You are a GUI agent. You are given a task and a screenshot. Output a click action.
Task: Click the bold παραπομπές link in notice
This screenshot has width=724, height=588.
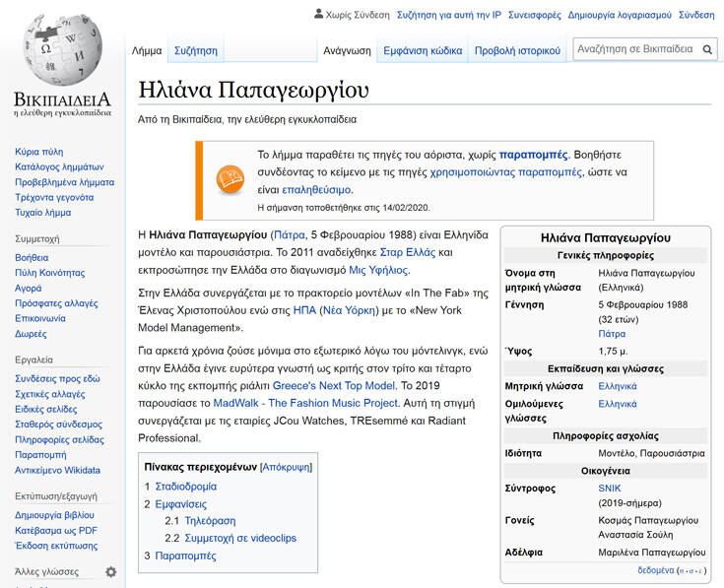(x=533, y=155)
